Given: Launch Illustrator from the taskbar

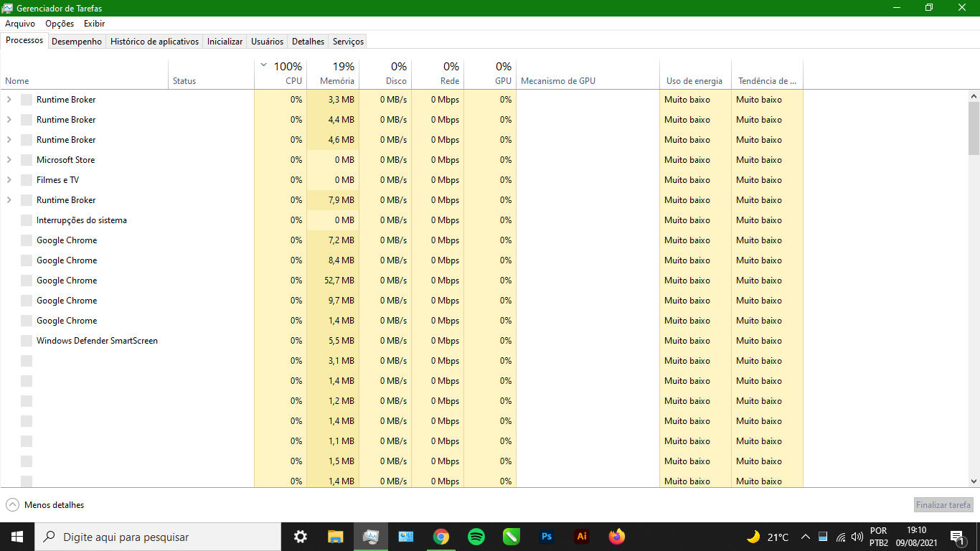Looking at the screenshot, I should (x=582, y=537).
